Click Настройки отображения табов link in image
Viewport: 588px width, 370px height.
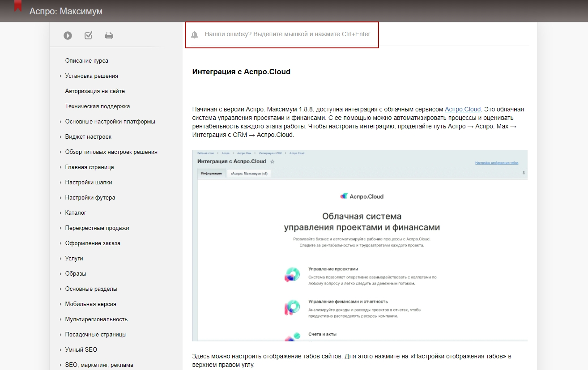496,163
